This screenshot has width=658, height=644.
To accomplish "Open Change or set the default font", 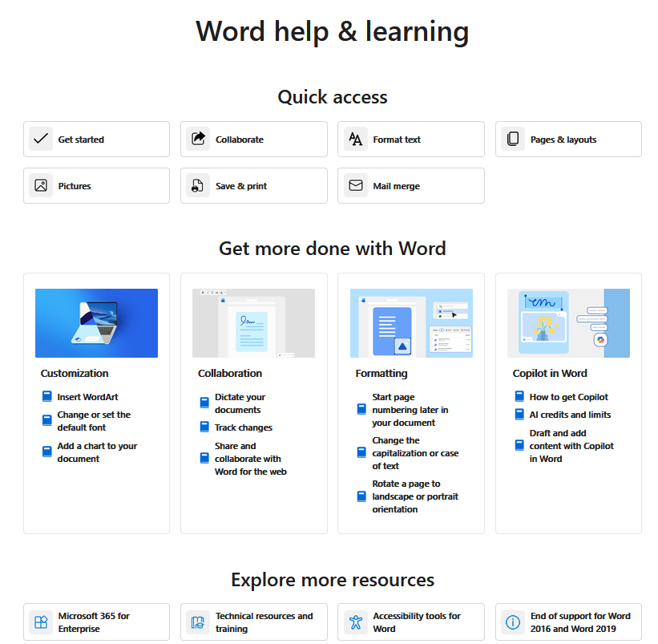I will coord(94,421).
